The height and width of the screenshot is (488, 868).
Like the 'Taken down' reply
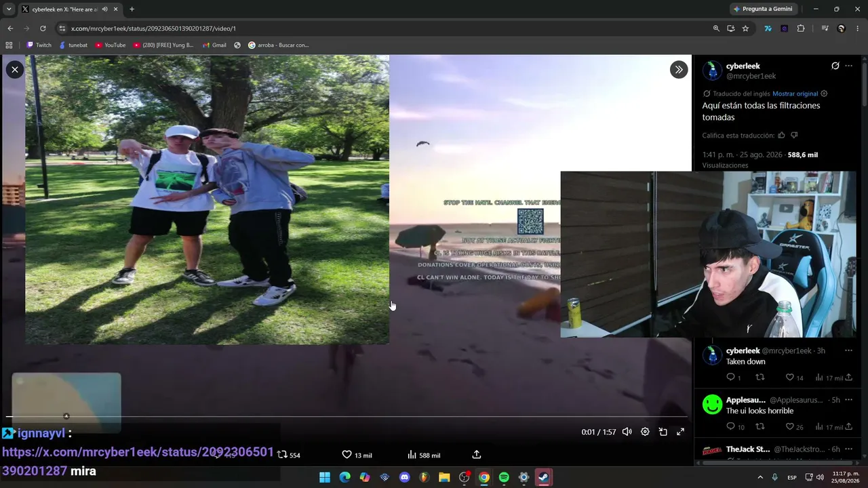coord(794,378)
